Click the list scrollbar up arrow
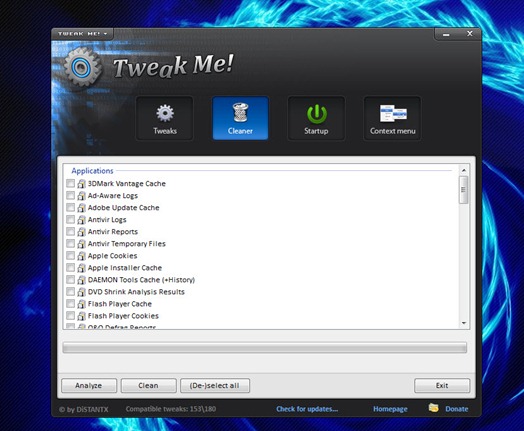This screenshot has width=524, height=431. click(x=464, y=170)
